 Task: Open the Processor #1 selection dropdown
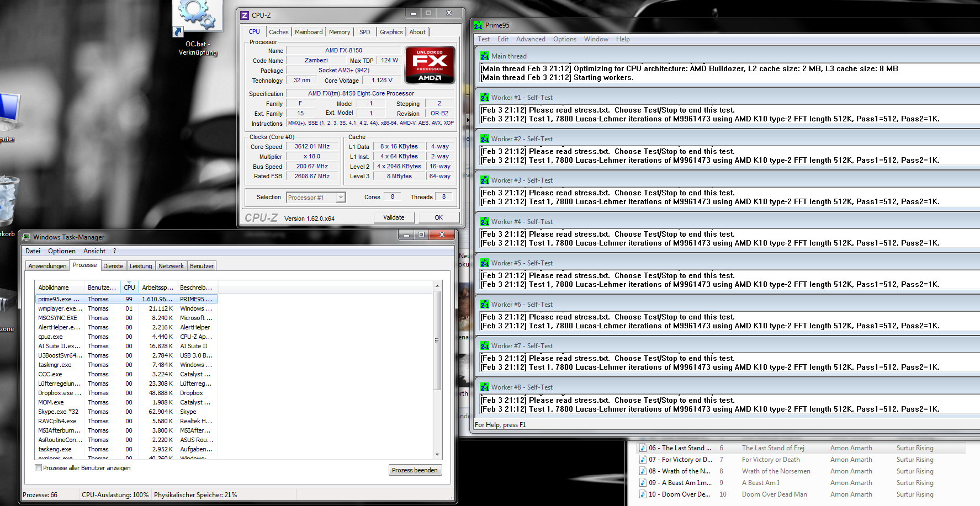click(x=316, y=198)
